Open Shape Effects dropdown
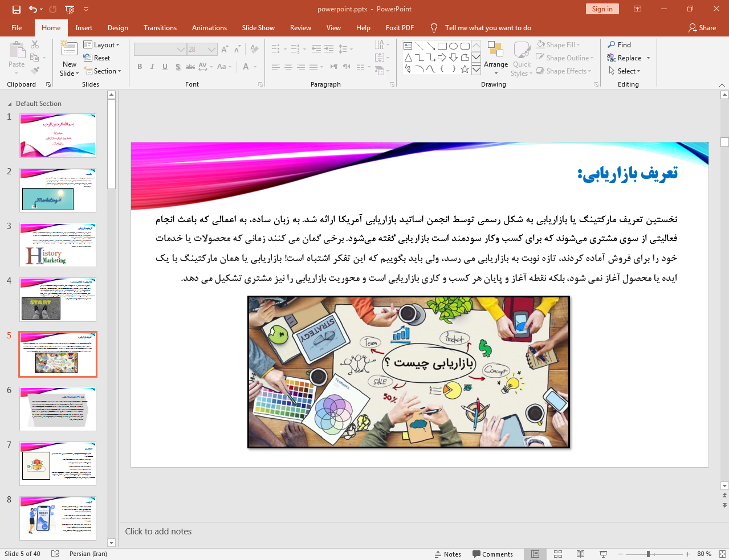Viewport: 729px width, 560px height. pyautogui.click(x=564, y=71)
